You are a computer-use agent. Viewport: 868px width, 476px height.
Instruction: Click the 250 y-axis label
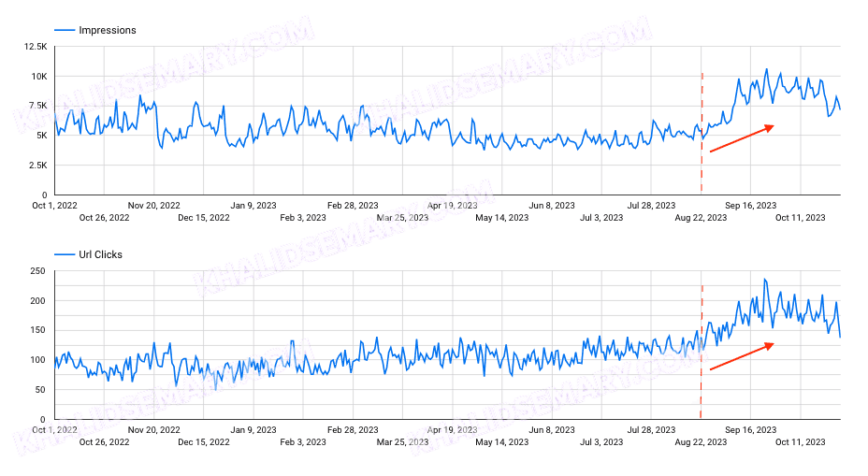37,271
